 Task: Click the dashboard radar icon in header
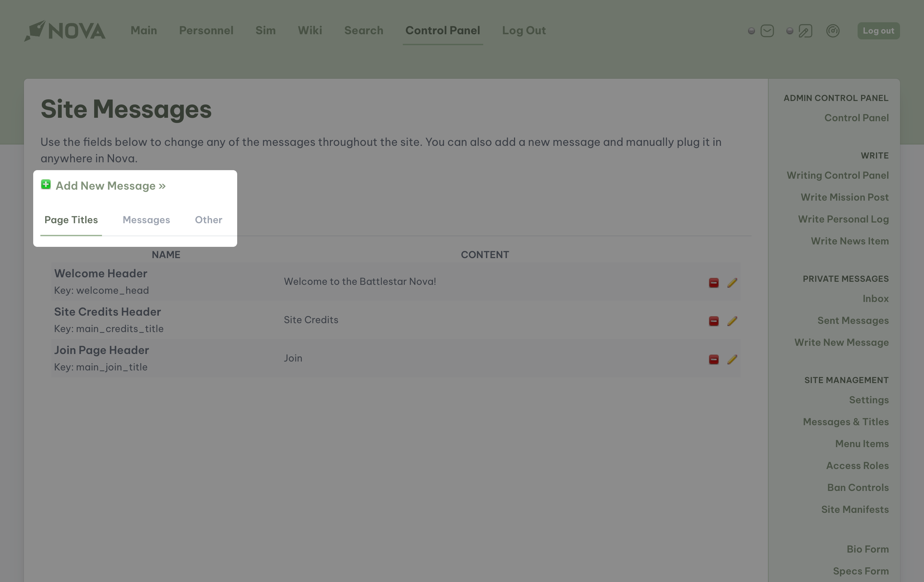[x=833, y=31]
